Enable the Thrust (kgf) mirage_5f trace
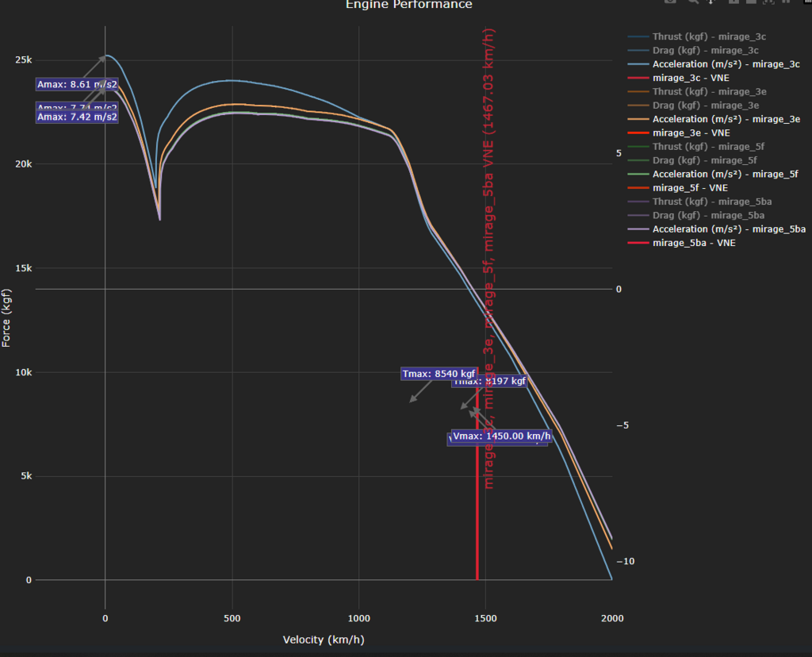This screenshot has height=657, width=812. pos(708,147)
